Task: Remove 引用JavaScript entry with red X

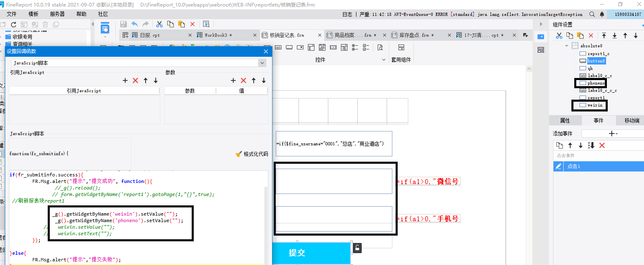Action: click(135, 80)
